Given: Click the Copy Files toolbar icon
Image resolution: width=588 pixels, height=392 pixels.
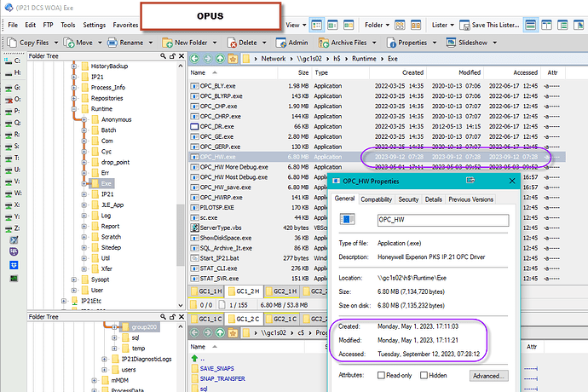Looking at the screenshot, I should pos(12,43).
